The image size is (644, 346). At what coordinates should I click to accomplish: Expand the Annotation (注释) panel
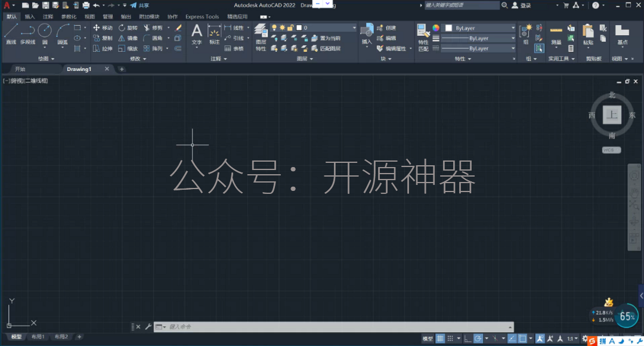tap(218, 59)
